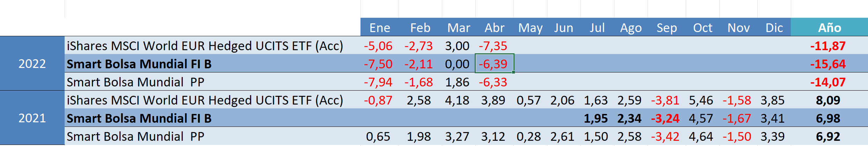The height and width of the screenshot is (146, 868).
Task: Click the 2021 FI B July value 1,95
Action: pos(596,118)
